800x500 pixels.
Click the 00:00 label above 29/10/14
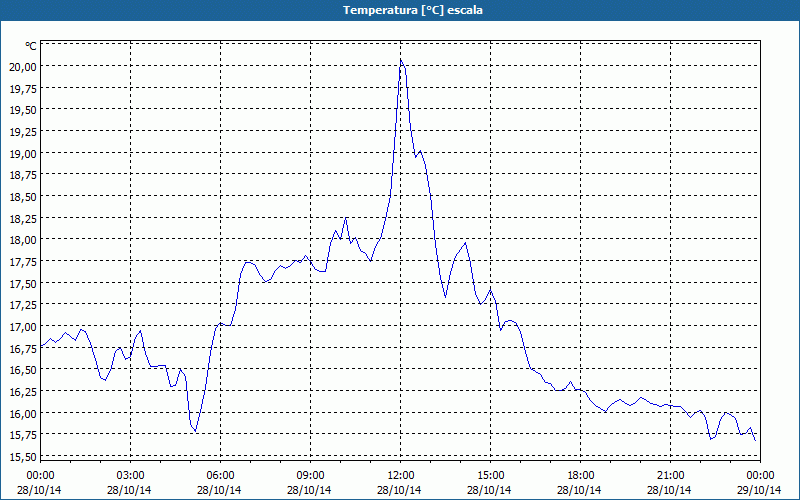760,475
